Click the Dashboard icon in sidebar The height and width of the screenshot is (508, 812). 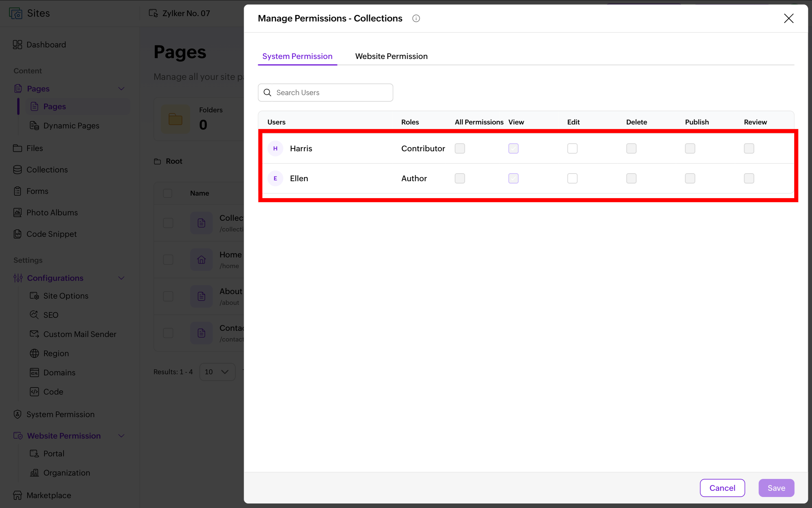click(x=17, y=45)
